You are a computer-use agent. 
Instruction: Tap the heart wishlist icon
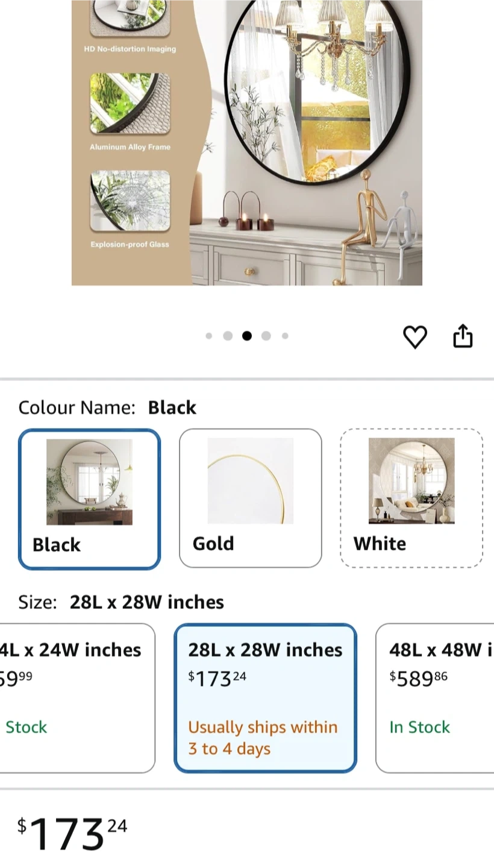414,336
